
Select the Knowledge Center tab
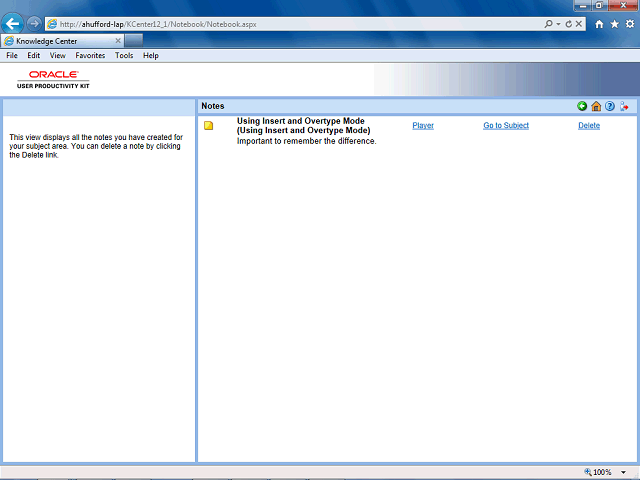[x=62, y=41]
